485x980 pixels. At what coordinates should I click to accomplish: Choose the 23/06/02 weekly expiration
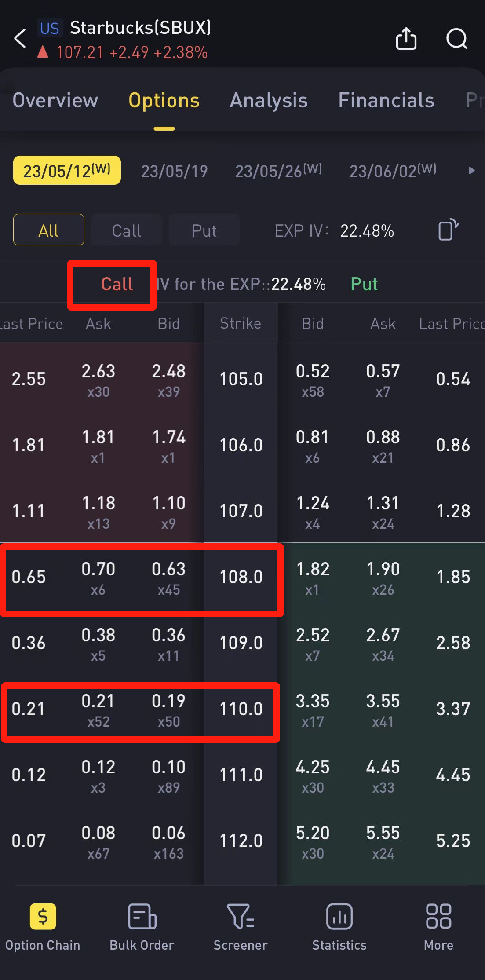click(393, 171)
